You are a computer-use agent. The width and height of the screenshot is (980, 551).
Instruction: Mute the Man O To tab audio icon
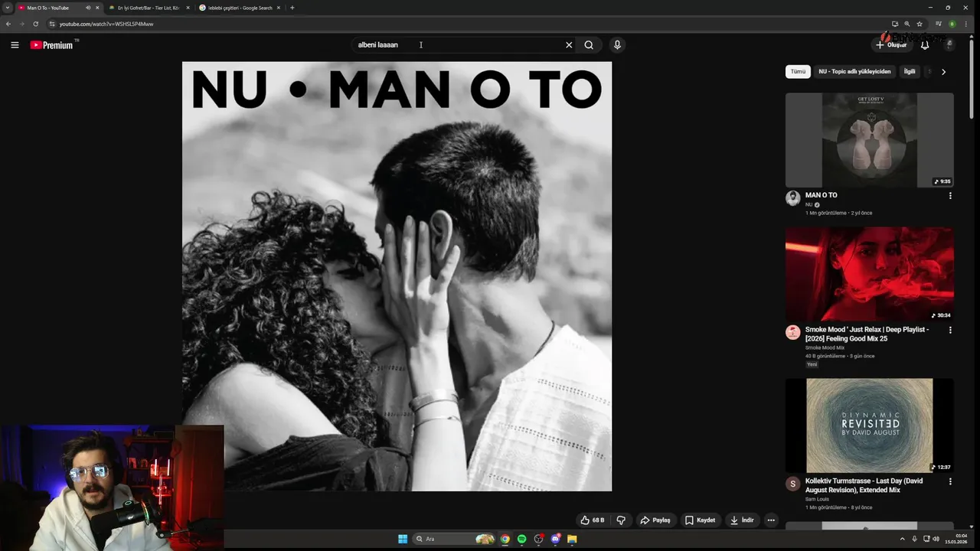88,8
